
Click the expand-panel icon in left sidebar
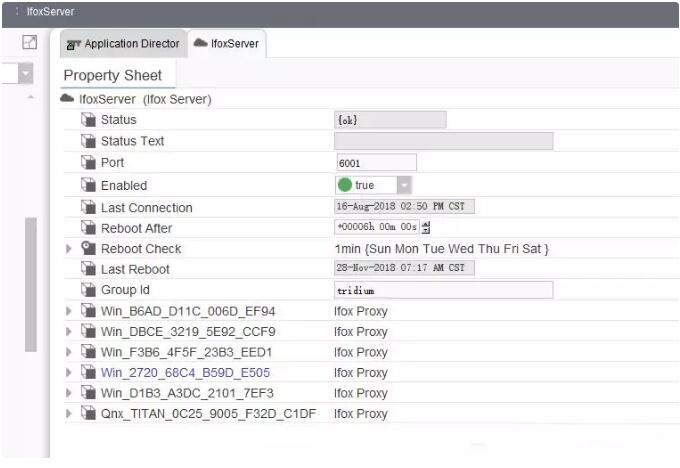tap(29, 43)
